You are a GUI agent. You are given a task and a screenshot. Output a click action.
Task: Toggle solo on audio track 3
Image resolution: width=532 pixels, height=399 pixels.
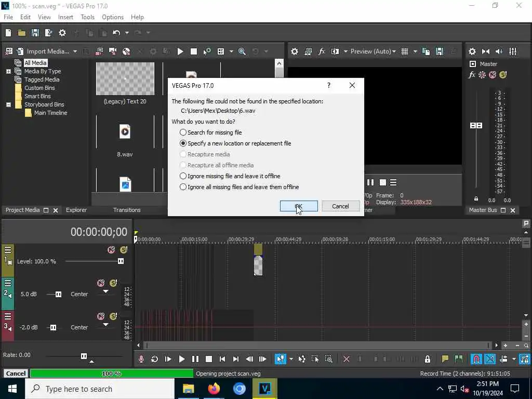pyautogui.click(x=113, y=316)
